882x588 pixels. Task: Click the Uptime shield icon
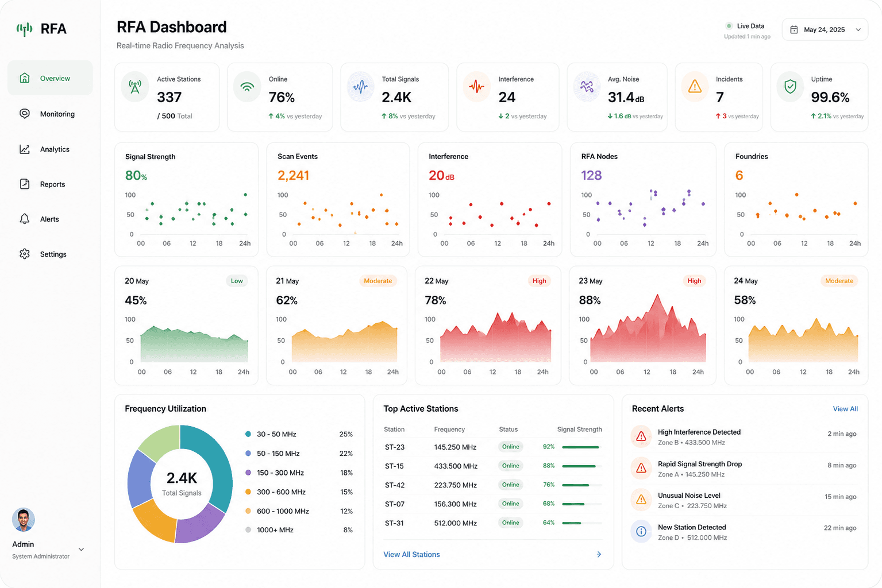click(790, 87)
